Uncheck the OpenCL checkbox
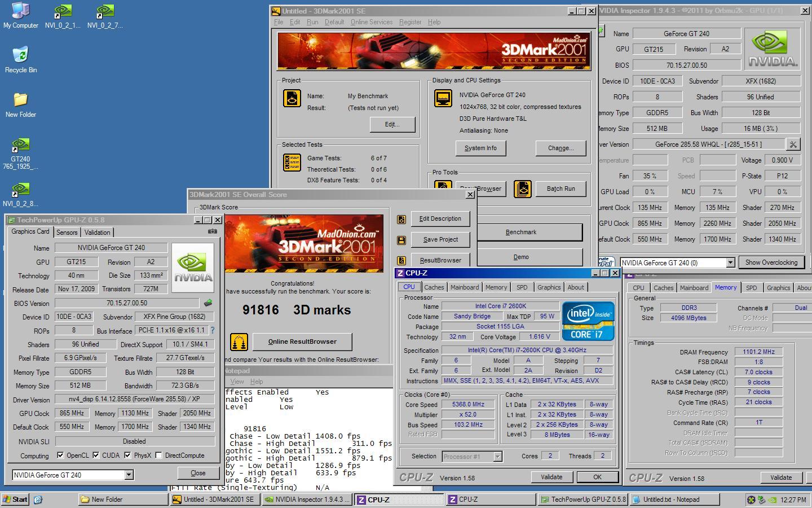 [60, 456]
